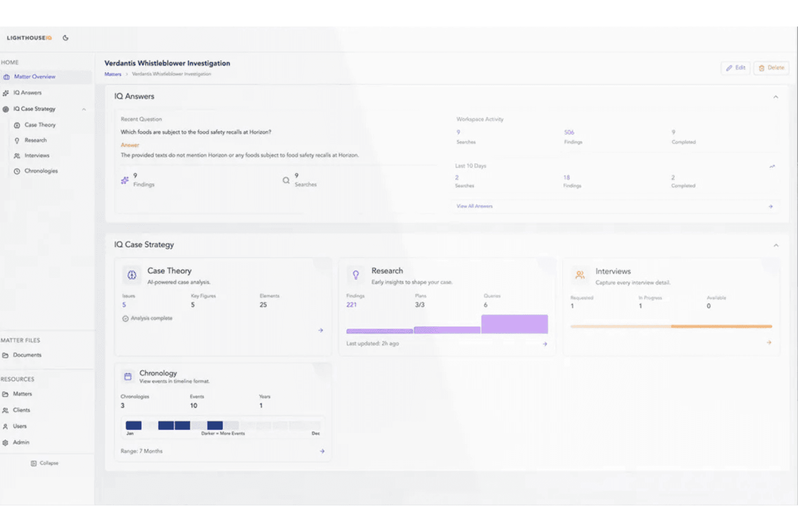Click the Edit button

click(x=735, y=68)
